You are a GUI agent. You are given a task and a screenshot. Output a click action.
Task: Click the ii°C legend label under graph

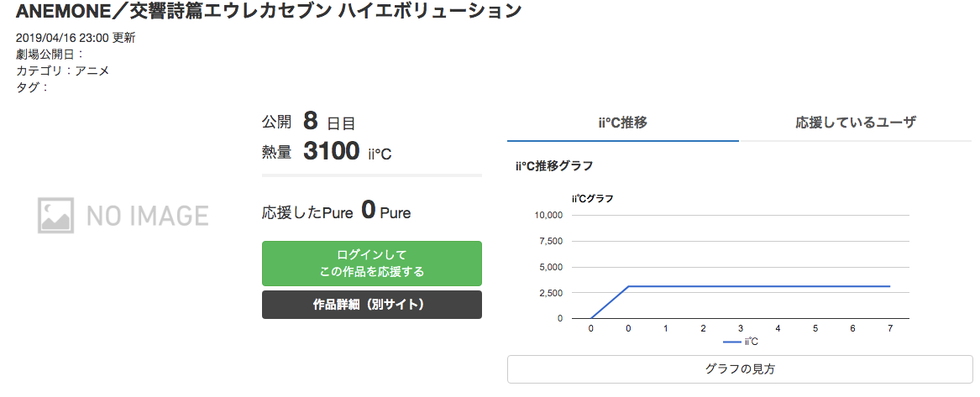coord(752,342)
